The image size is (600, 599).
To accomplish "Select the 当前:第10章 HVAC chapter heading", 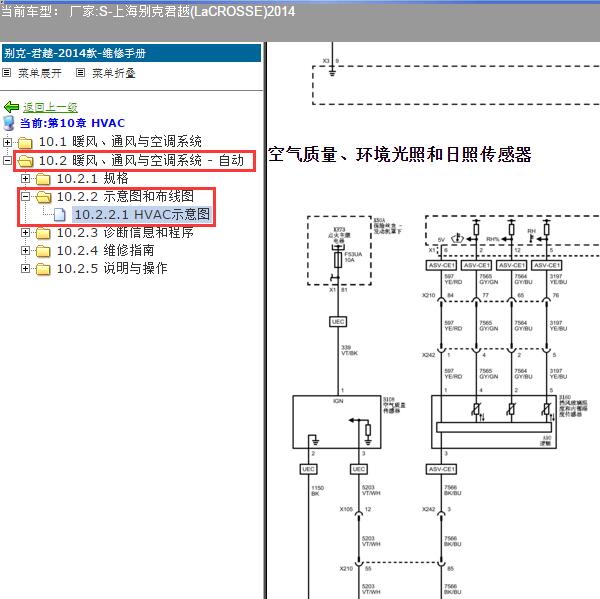I will (72, 123).
